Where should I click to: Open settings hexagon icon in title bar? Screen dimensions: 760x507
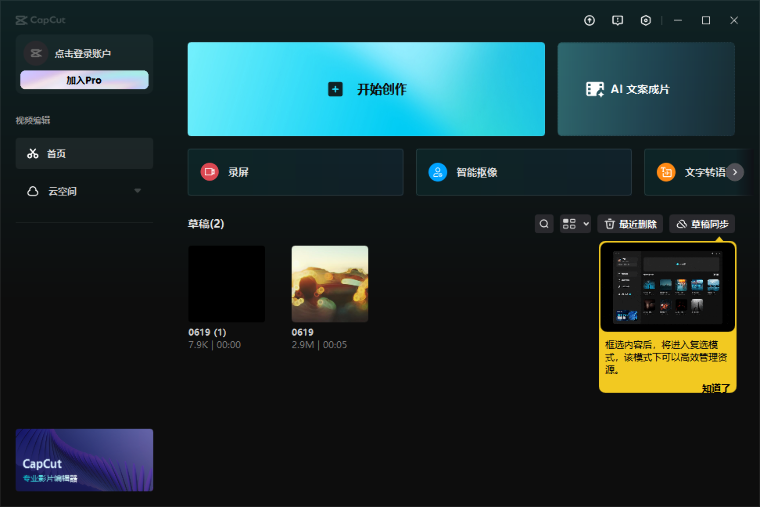(646, 20)
